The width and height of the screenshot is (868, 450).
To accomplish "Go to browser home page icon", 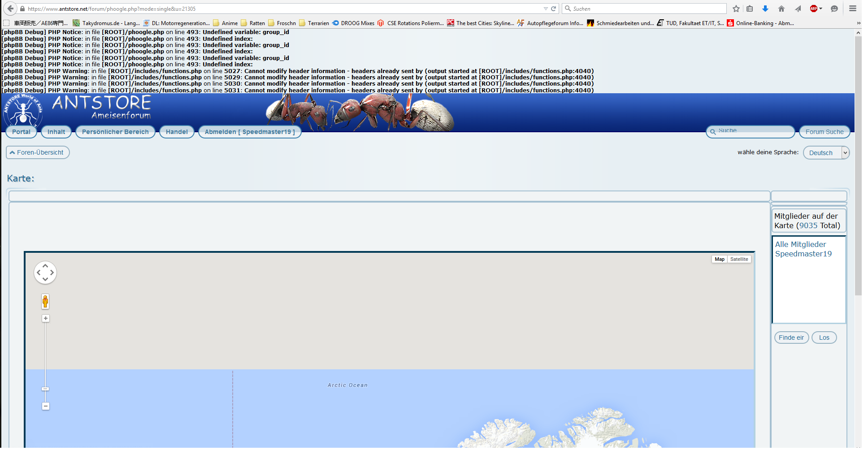I will (x=781, y=9).
